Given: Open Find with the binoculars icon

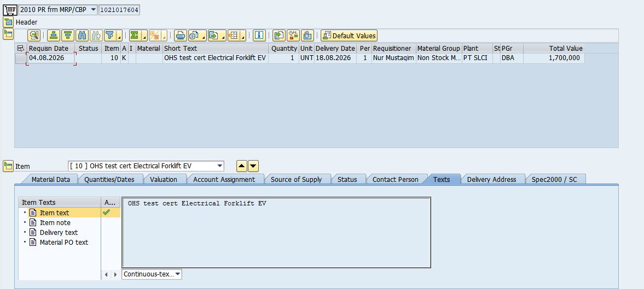Looking at the screenshot, I should (82, 36).
